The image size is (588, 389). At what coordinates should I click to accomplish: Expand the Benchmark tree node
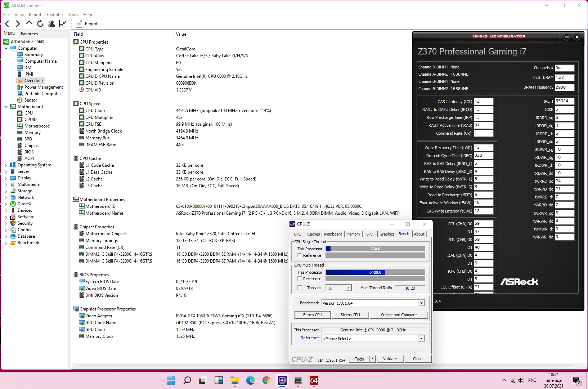pyautogui.click(x=6, y=243)
